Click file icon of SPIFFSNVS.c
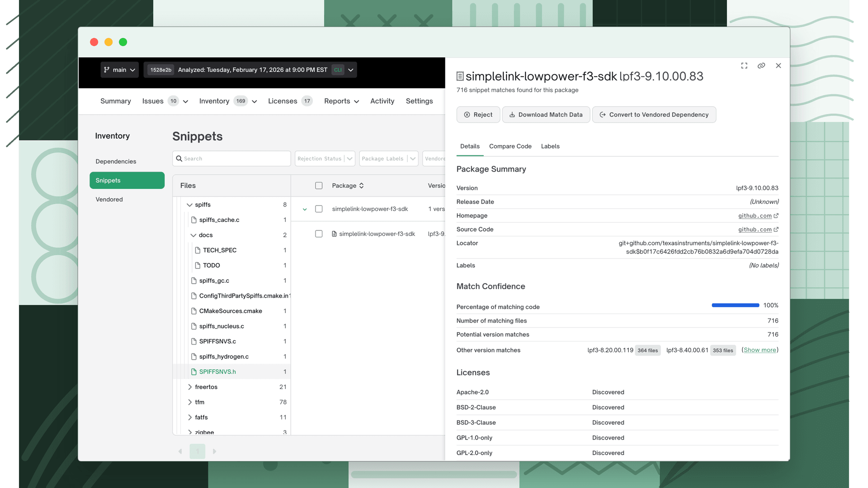The image size is (868, 488). [x=194, y=342]
